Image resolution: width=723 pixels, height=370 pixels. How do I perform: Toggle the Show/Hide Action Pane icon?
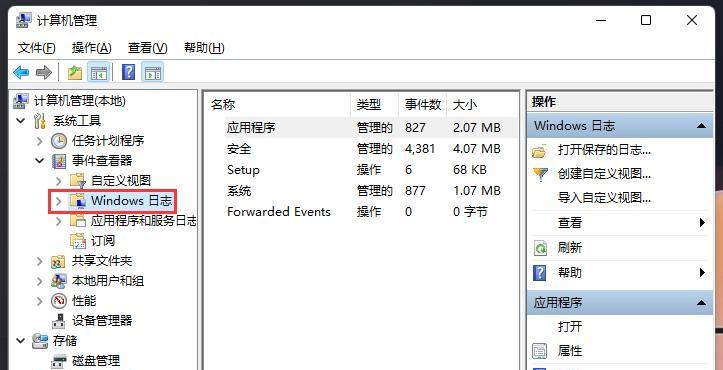[x=152, y=72]
